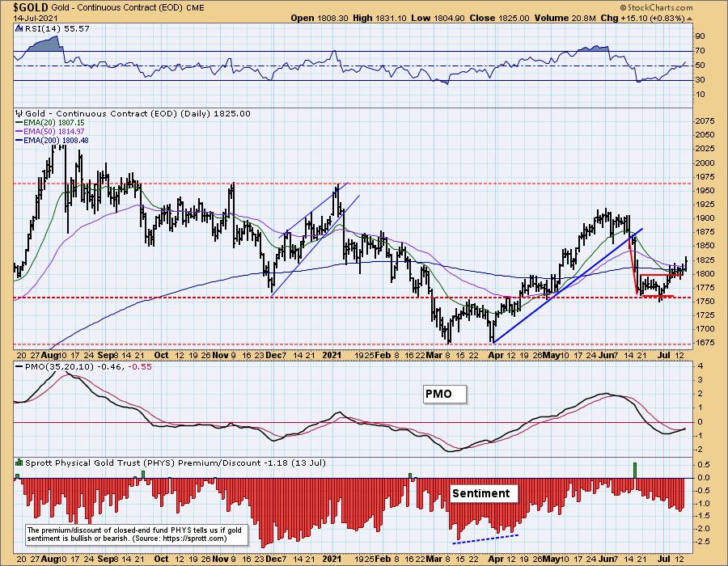Click the purple EMA(50) legend line swatch

click(19, 131)
